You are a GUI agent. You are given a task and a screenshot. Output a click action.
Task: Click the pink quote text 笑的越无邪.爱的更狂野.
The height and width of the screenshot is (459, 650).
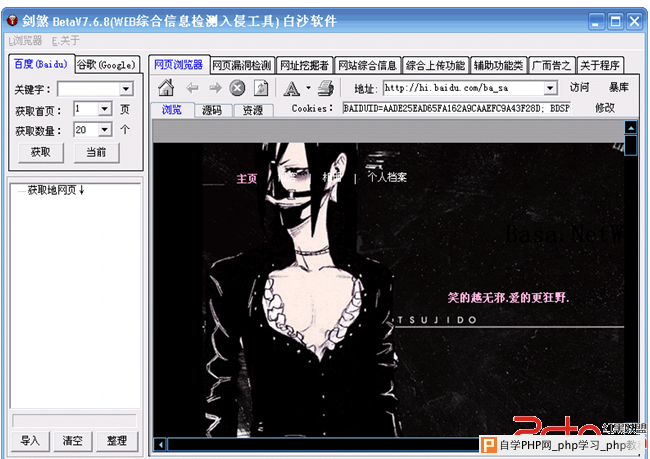pos(508,297)
